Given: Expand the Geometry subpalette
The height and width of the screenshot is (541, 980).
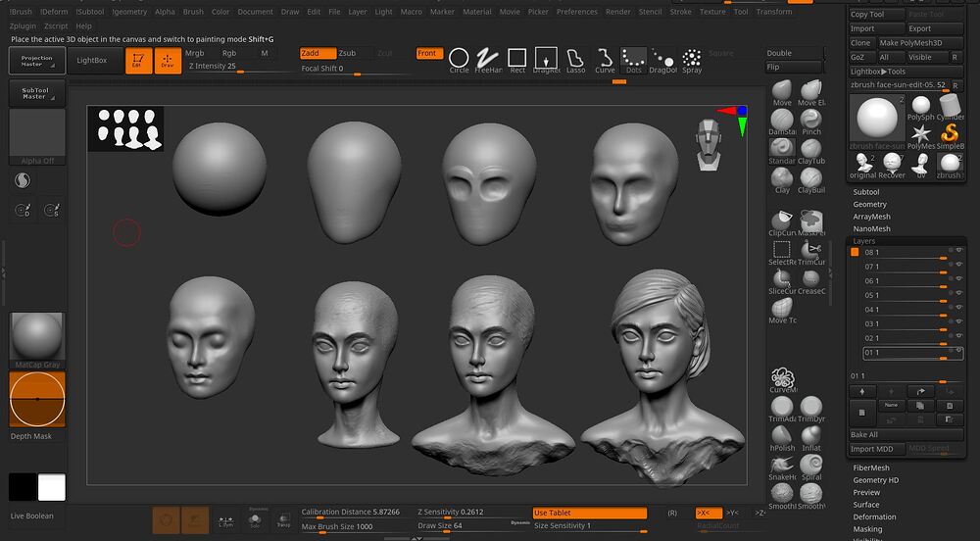Looking at the screenshot, I should click(869, 204).
